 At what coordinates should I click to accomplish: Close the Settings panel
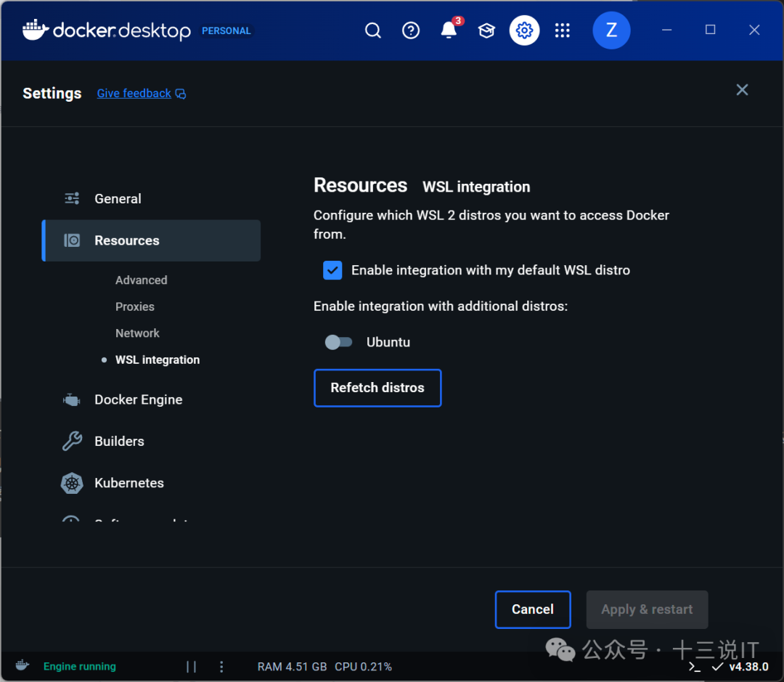point(742,89)
